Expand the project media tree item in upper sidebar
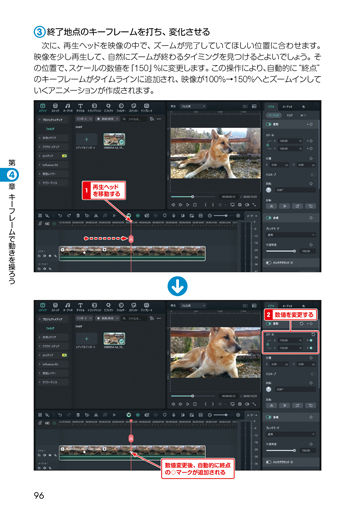Screen dimensions: 361x510 point(53,119)
